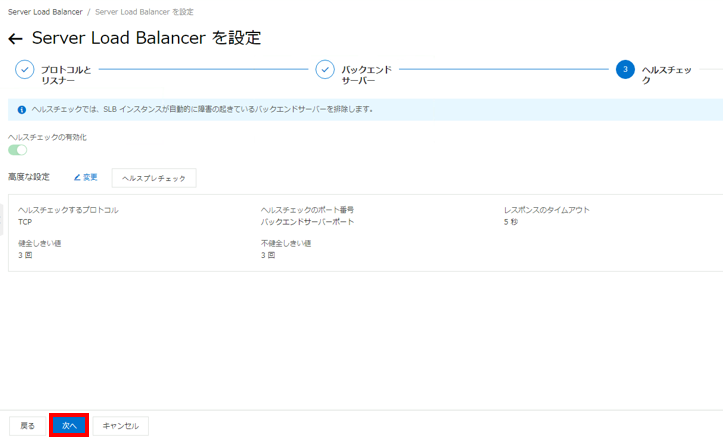Click the レスポンスのタイムアウト label
The width and height of the screenshot is (723, 446).
pos(547,210)
